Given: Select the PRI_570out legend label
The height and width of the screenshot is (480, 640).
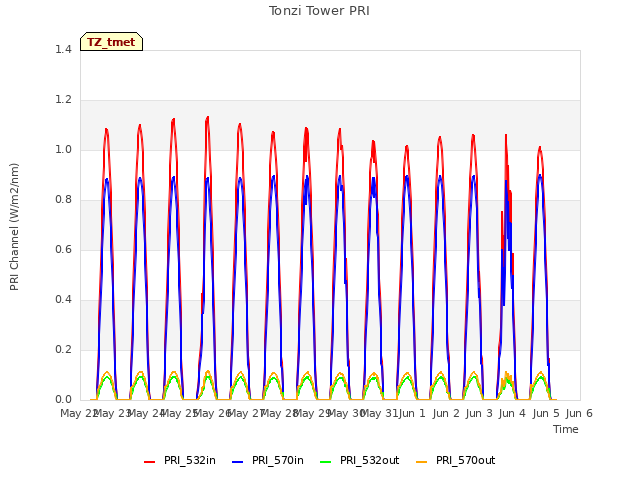Looking at the screenshot, I should 466,460.
